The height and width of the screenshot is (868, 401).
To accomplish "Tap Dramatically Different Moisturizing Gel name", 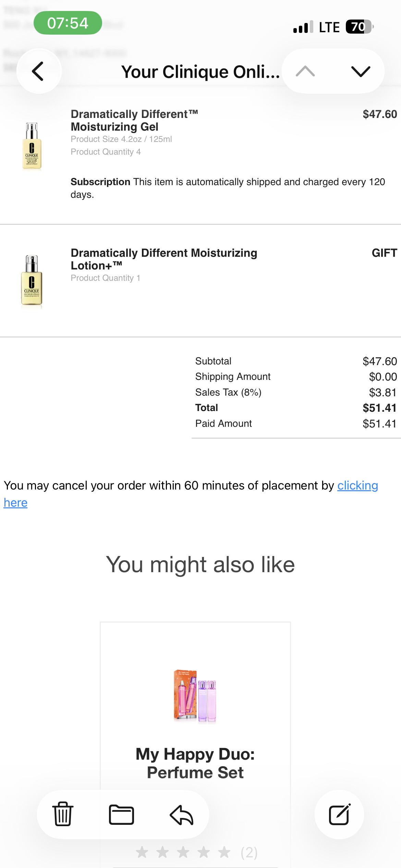I will (134, 120).
